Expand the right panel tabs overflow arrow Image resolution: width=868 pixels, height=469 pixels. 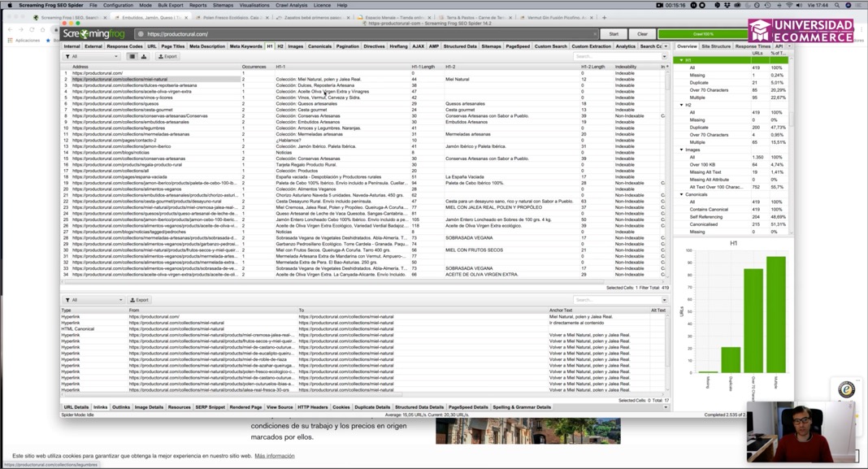(789, 46)
